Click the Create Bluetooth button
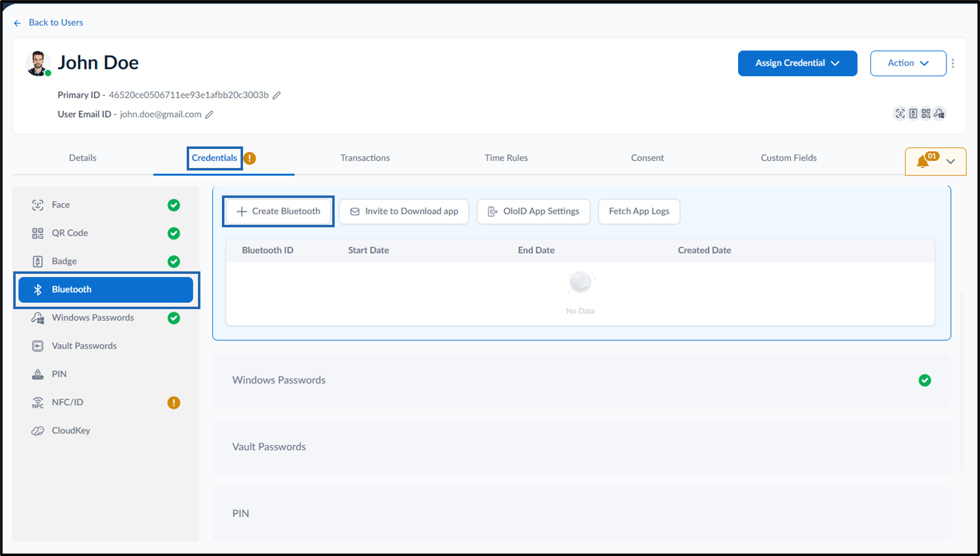This screenshot has width=980, height=556. tap(278, 212)
